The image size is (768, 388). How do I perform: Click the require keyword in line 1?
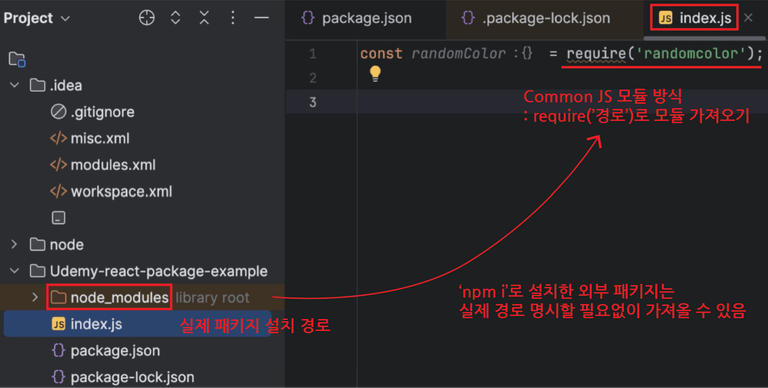coord(596,53)
